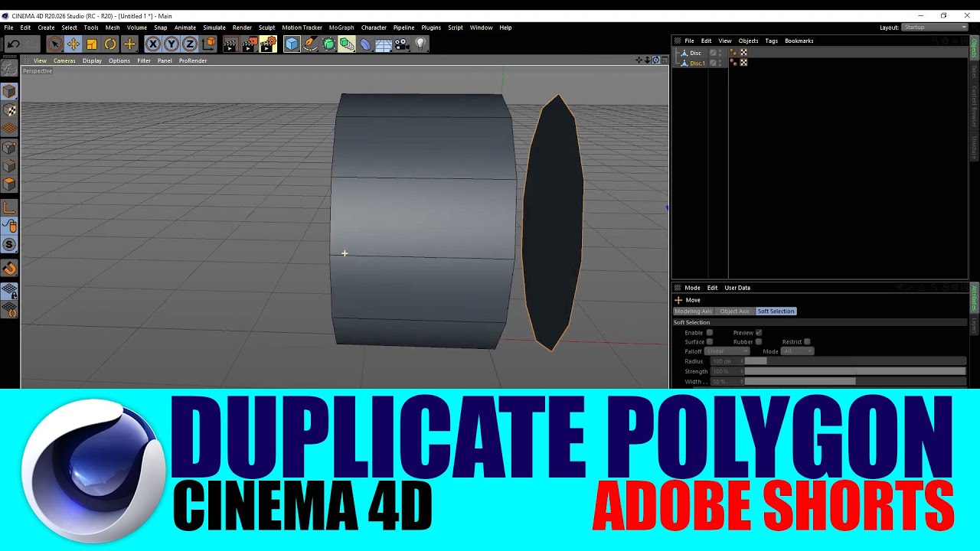
Task: Click Render to Picture Viewer icon
Action: [x=249, y=44]
